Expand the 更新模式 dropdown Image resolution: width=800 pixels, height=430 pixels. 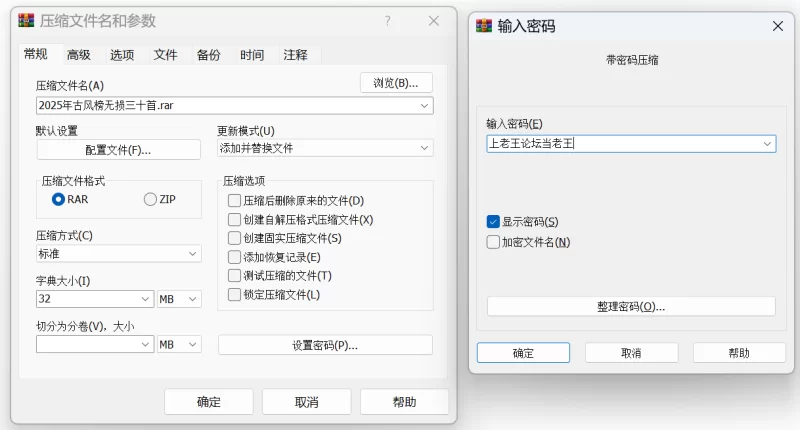click(425, 148)
